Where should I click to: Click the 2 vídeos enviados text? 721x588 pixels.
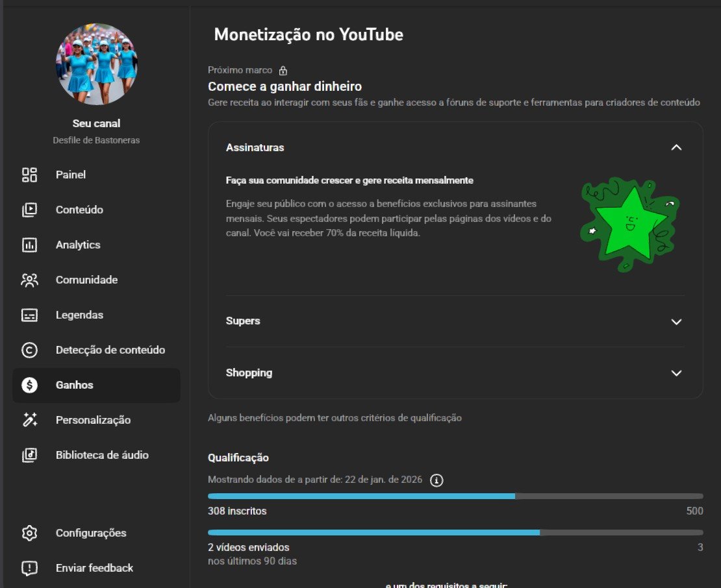[x=248, y=547]
